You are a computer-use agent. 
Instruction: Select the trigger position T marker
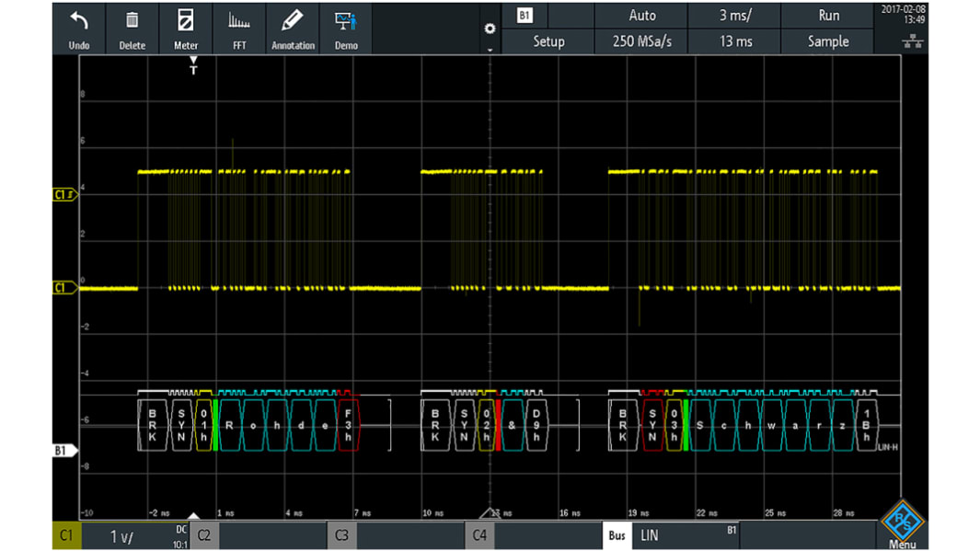point(194,65)
